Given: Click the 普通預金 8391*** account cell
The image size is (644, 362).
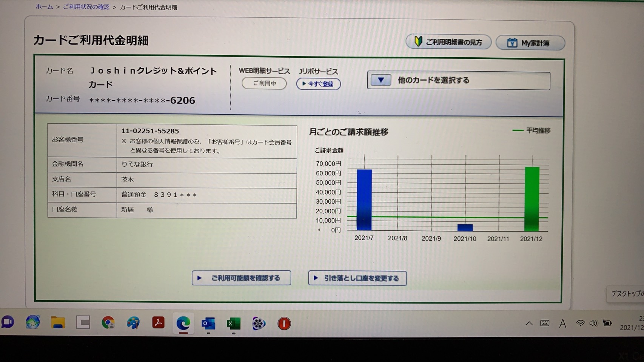Looking at the screenshot, I should (x=206, y=195).
